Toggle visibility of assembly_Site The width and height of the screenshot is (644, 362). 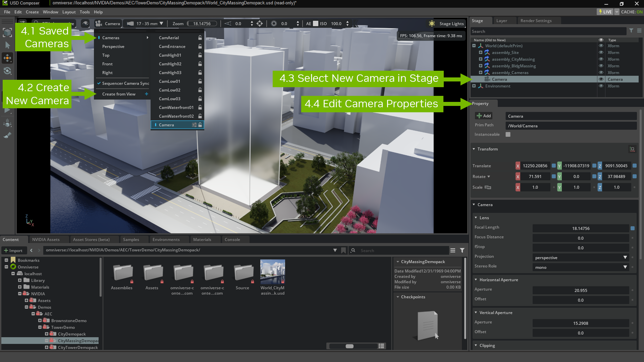click(x=601, y=52)
